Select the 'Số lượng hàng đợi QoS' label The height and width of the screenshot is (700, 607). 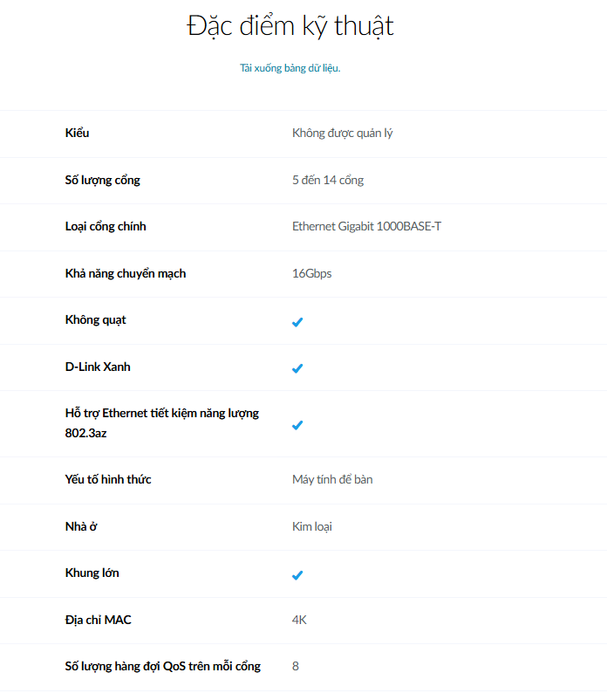pyautogui.click(x=162, y=667)
